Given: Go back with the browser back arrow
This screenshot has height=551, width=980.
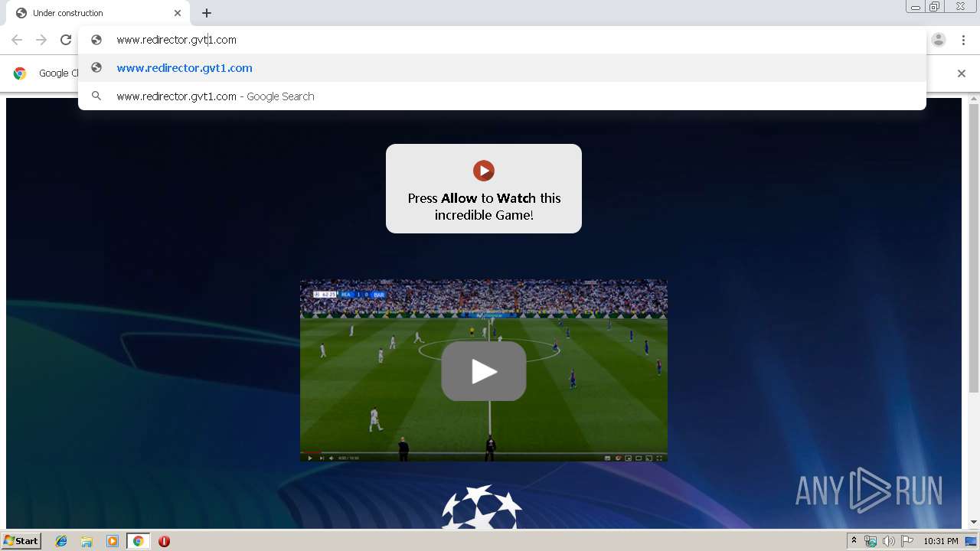Looking at the screenshot, I should [x=17, y=40].
